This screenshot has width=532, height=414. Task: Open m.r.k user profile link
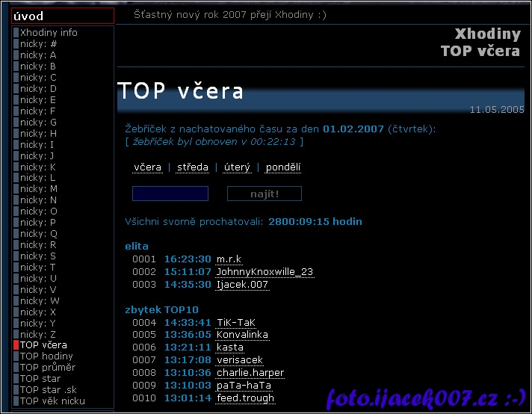(229, 259)
